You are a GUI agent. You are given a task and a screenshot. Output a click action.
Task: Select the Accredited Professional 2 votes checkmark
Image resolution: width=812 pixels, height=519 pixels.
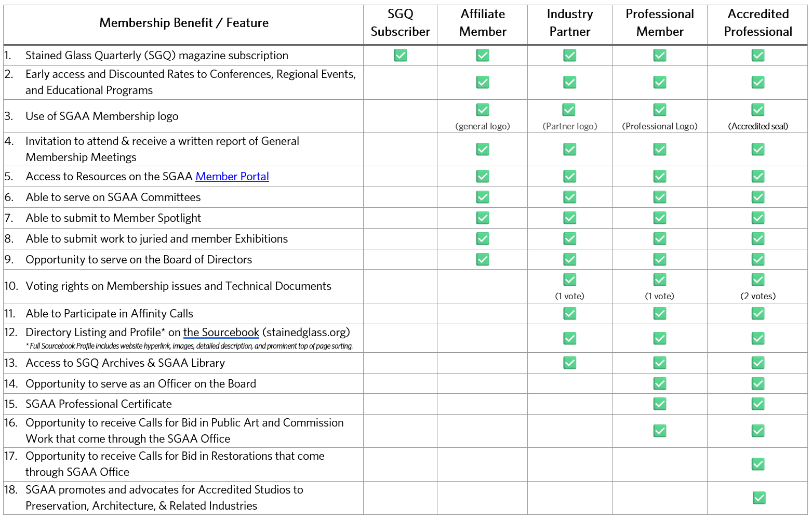pyautogui.click(x=757, y=280)
